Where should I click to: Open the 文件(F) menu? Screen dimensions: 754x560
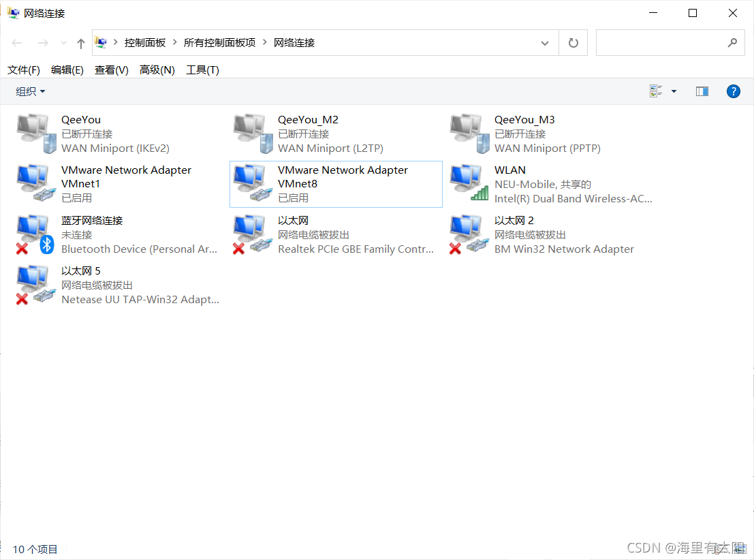24,70
